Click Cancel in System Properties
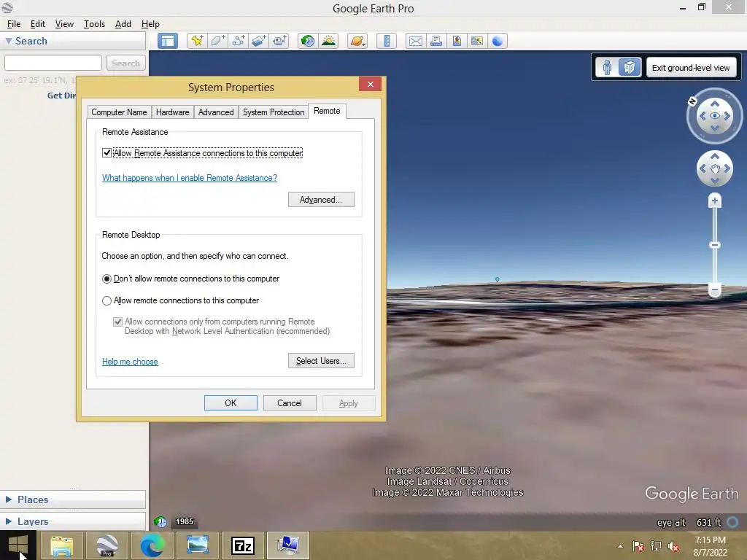 click(290, 402)
